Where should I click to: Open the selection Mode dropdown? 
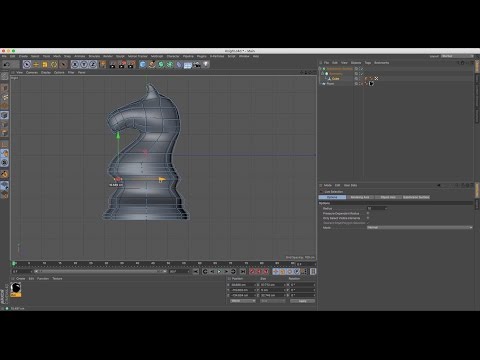[x=420, y=228]
